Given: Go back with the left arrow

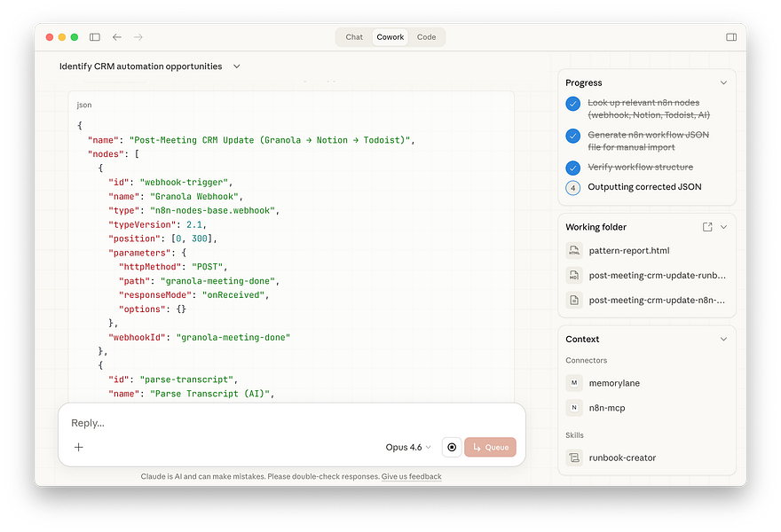Looking at the screenshot, I should pos(117,37).
